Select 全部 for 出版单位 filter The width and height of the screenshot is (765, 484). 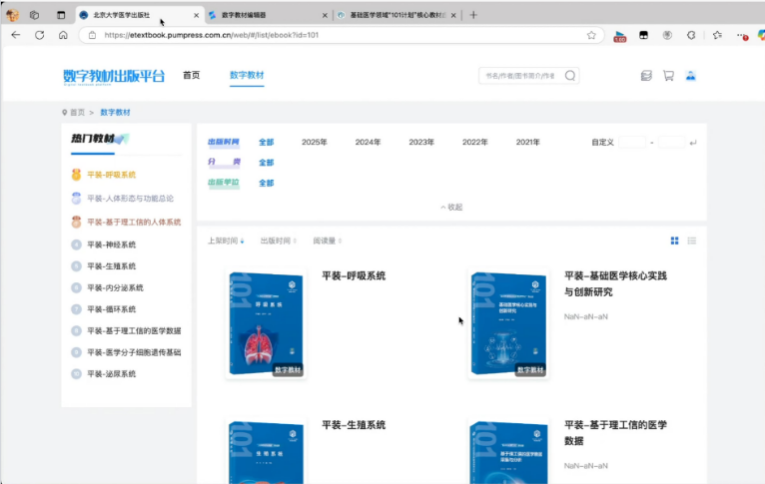pos(266,182)
